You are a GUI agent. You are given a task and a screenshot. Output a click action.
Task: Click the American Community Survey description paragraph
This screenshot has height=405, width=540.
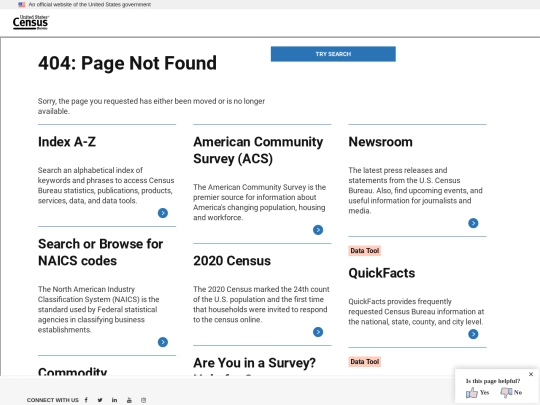click(x=259, y=202)
